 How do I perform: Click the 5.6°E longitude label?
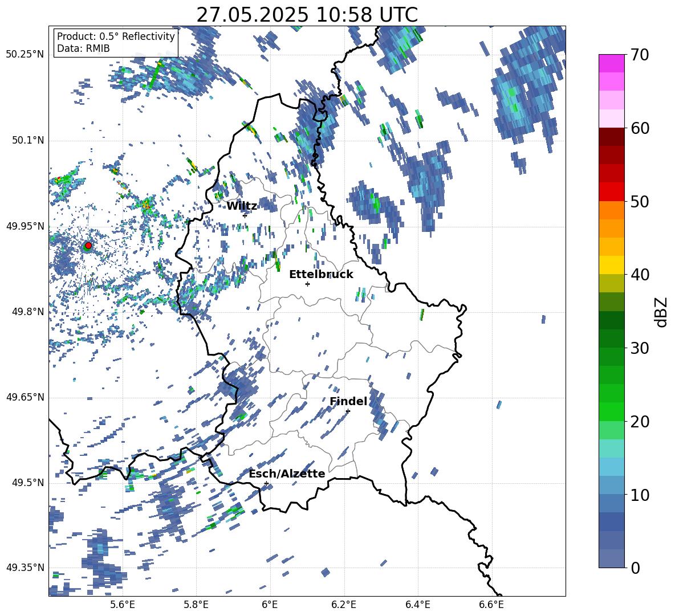123,605
